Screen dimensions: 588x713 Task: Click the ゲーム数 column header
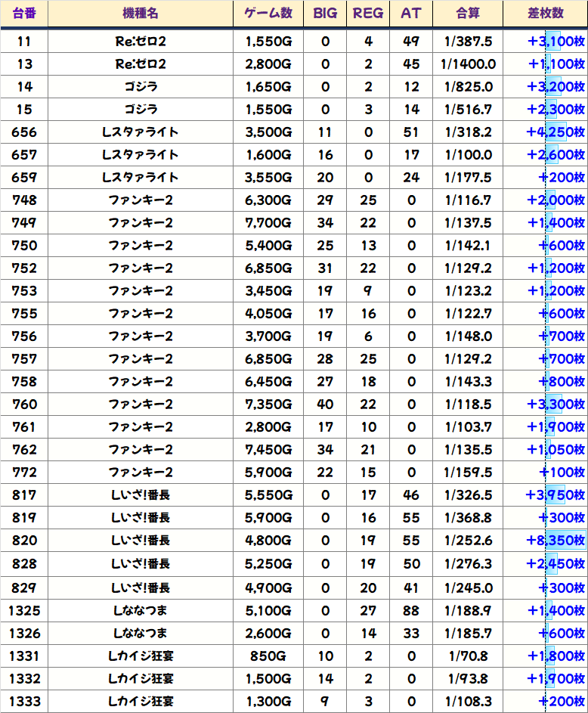pos(268,13)
